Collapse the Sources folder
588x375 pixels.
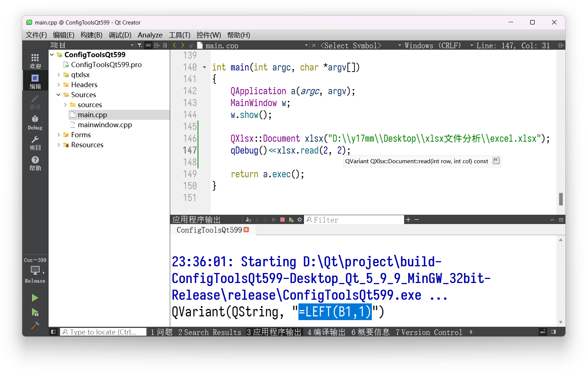[59, 95]
